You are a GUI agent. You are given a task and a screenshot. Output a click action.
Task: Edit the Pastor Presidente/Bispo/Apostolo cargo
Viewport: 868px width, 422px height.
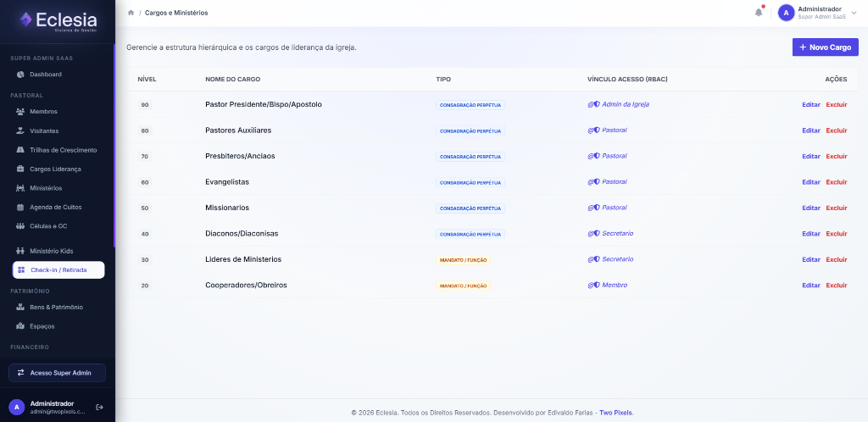coord(811,104)
